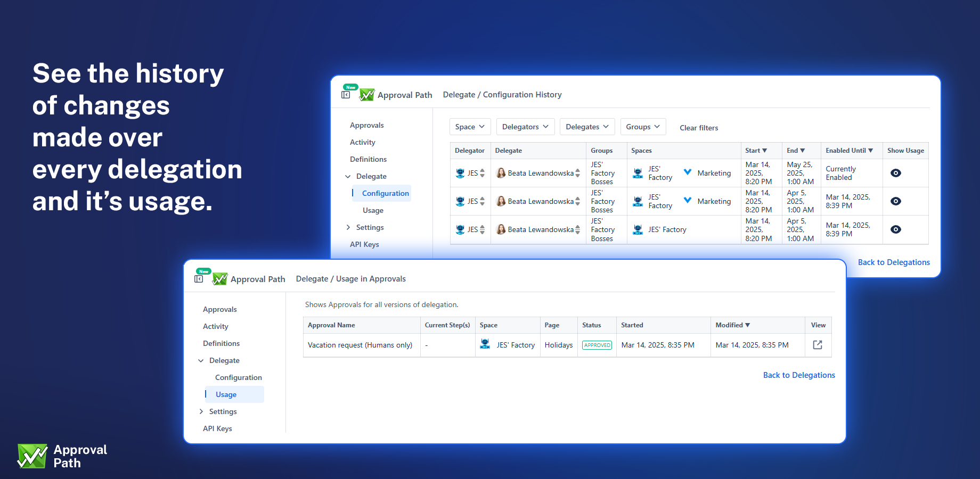
Task: Open Vacation request approval via View icon
Action: 818,345
